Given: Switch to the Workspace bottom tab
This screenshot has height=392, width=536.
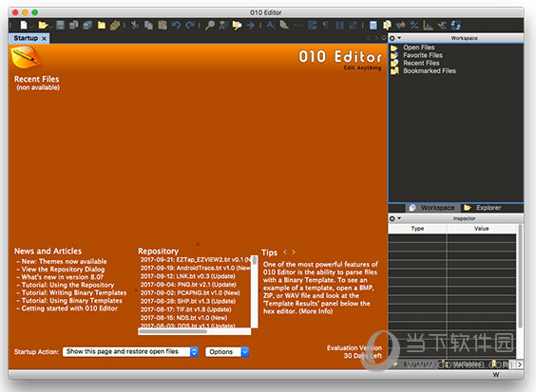Looking at the screenshot, I should pyautogui.click(x=432, y=208).
